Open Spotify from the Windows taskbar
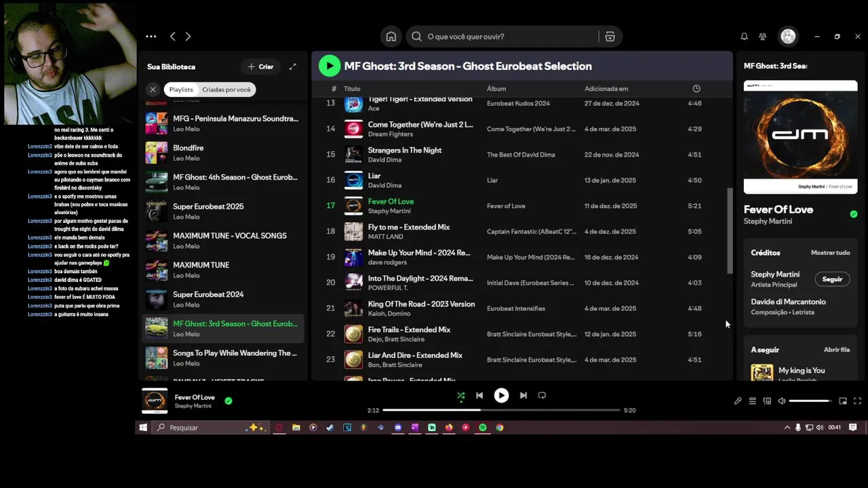This screenshot has height=488, width=868. 483,428
